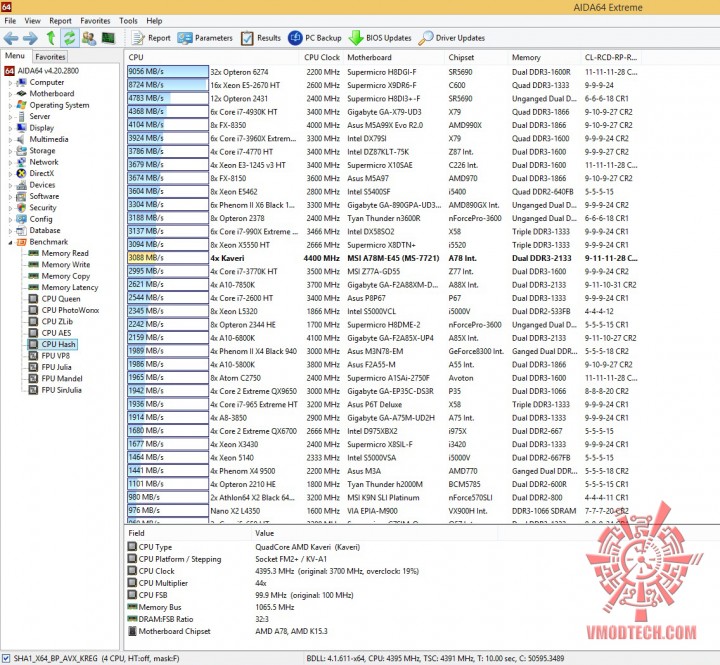Expand the Server tree node
Viewport: 720px width, 665px height.
pyautogui.click(x=10, y=117)
